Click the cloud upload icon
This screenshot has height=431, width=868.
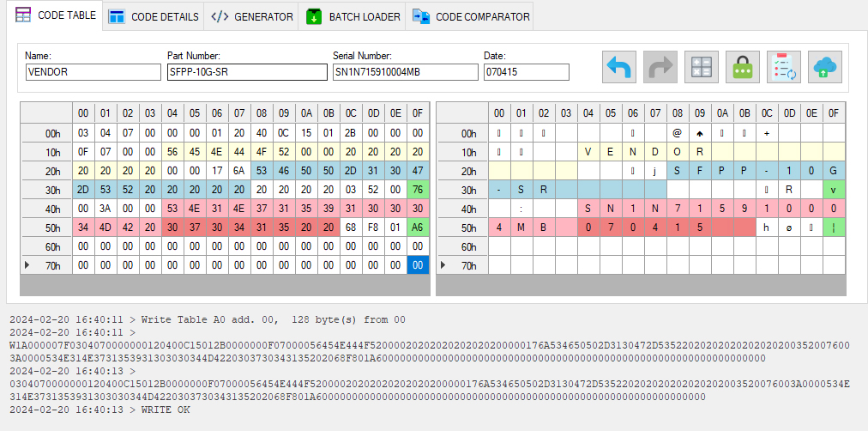tap(825, 67)
